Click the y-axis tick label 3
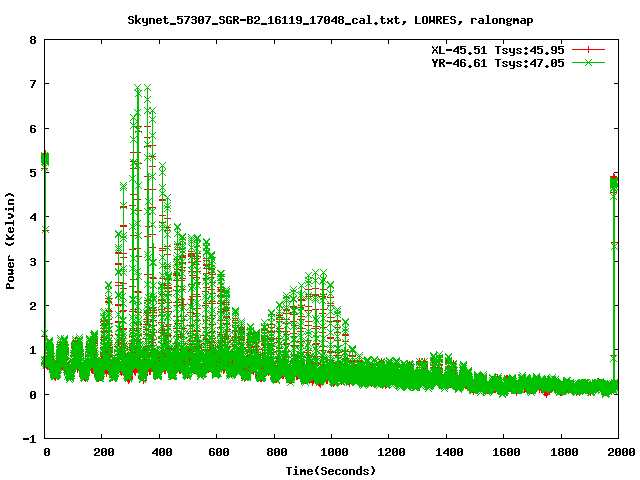640x480 pixels. pos(33,262)
